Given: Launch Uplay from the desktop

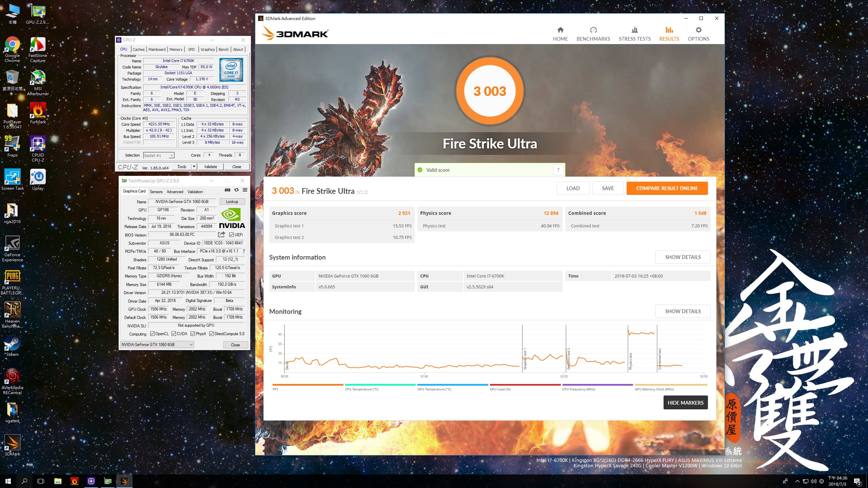Looking at the screenshot, I should 38,180.
